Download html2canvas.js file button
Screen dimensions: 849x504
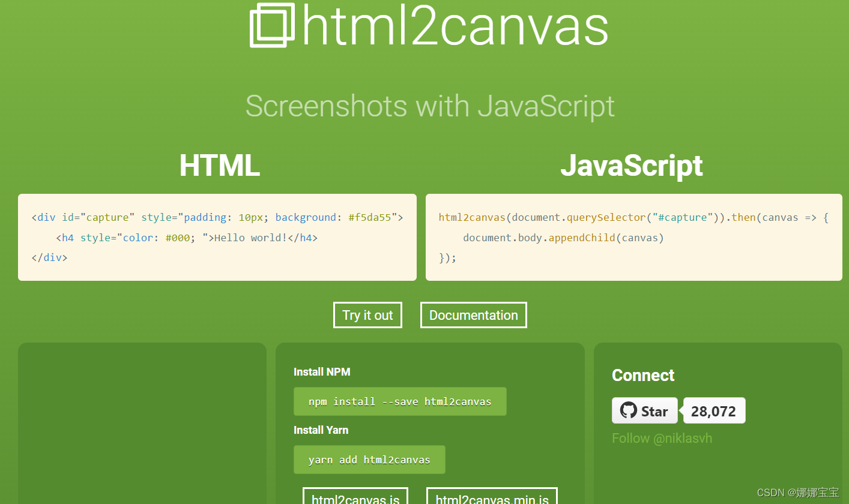355,496
